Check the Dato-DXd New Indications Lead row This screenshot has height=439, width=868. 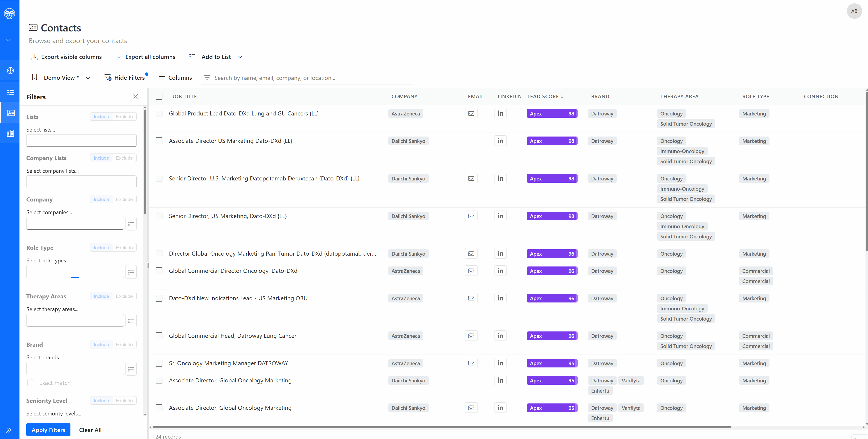(159, 298)
